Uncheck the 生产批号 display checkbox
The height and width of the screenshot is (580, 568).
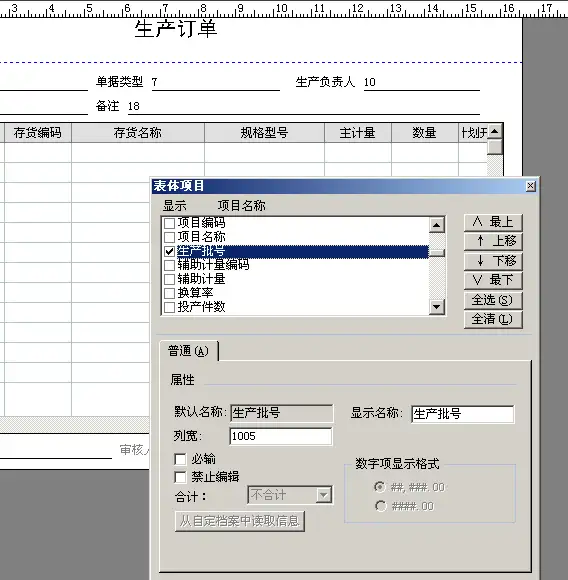pos(169,252)
